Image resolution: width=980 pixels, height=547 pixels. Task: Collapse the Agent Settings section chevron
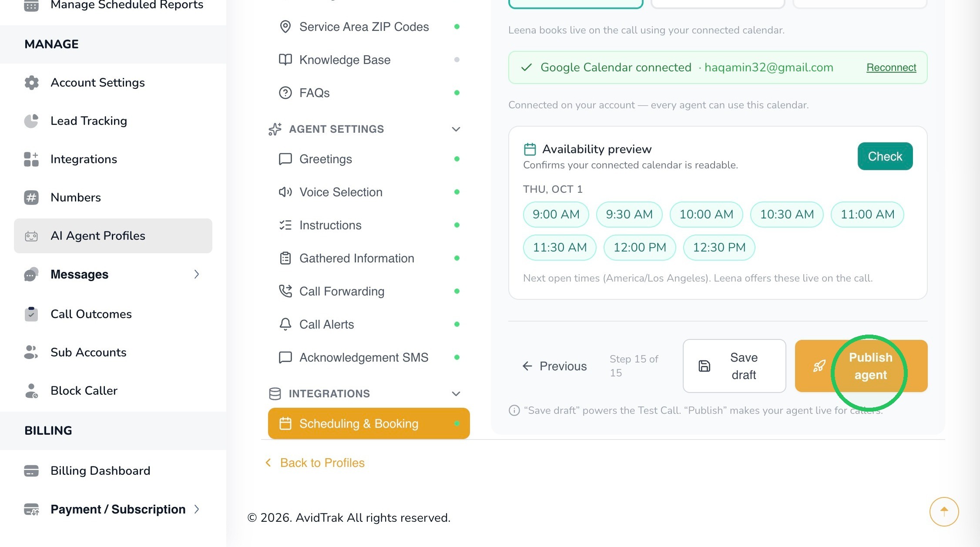456,129
